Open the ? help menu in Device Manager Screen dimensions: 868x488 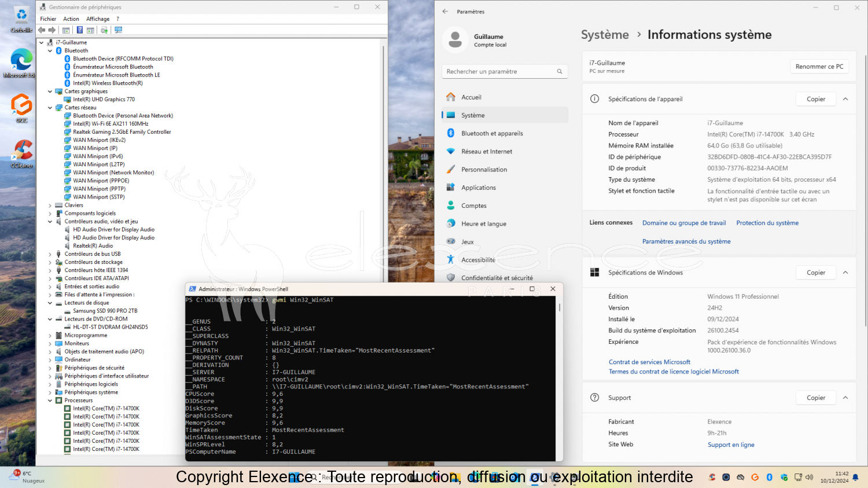coord(117,19)
